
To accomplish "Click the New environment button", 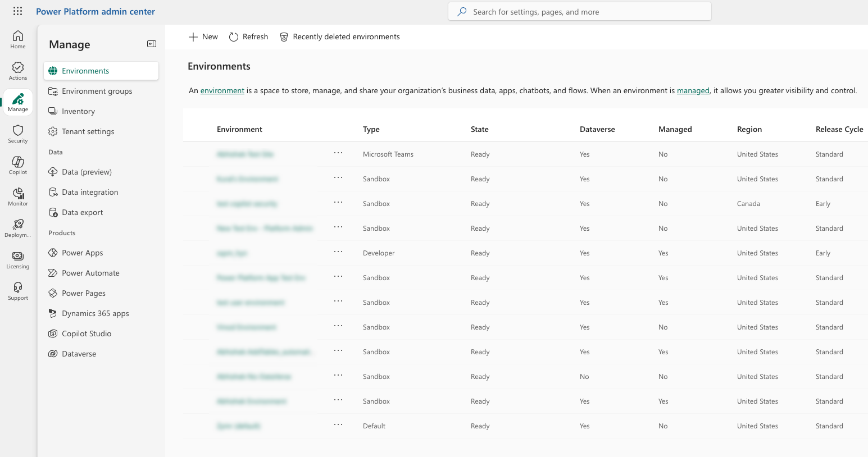I will pyautogui.click(x=203, y=37).
